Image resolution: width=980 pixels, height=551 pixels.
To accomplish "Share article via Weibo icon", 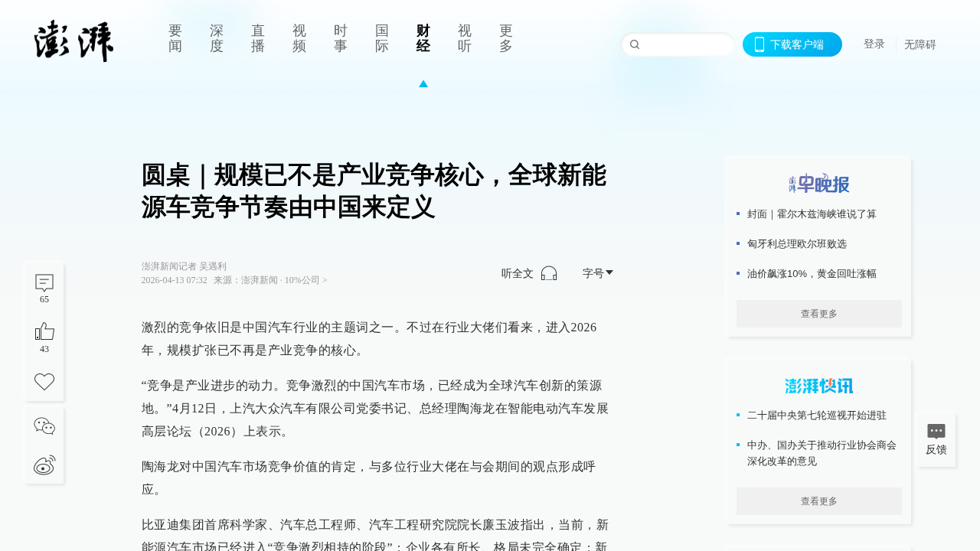I will pos(44,465).
